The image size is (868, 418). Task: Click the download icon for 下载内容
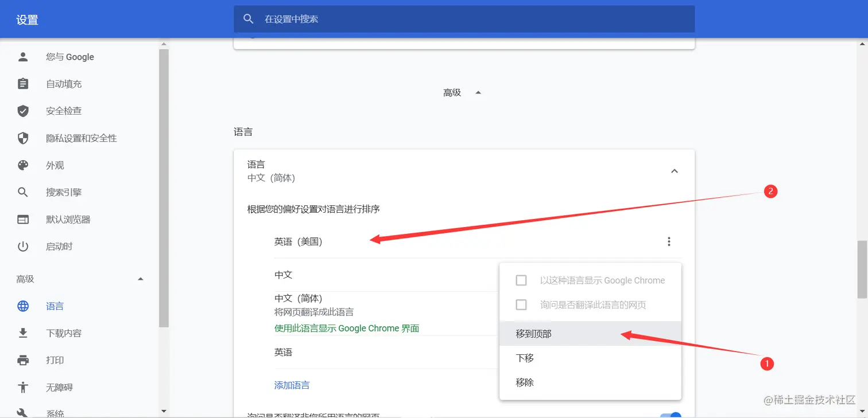23,333
